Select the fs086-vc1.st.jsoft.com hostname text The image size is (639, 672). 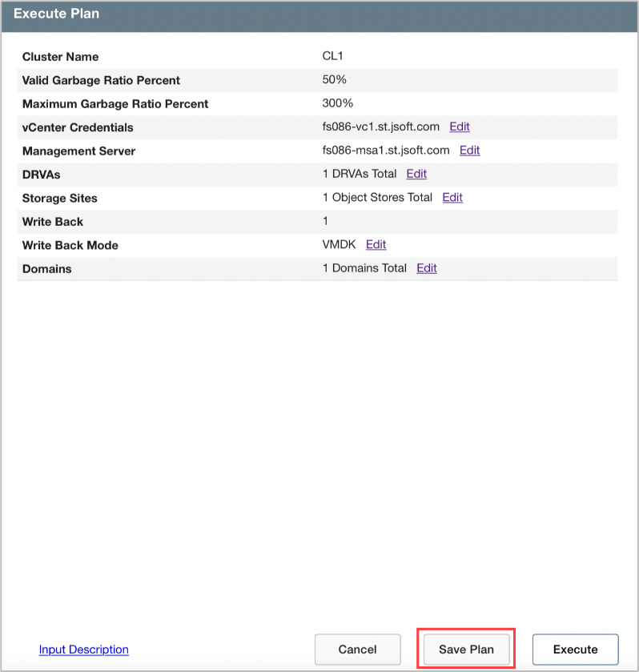tap(380, 127)
